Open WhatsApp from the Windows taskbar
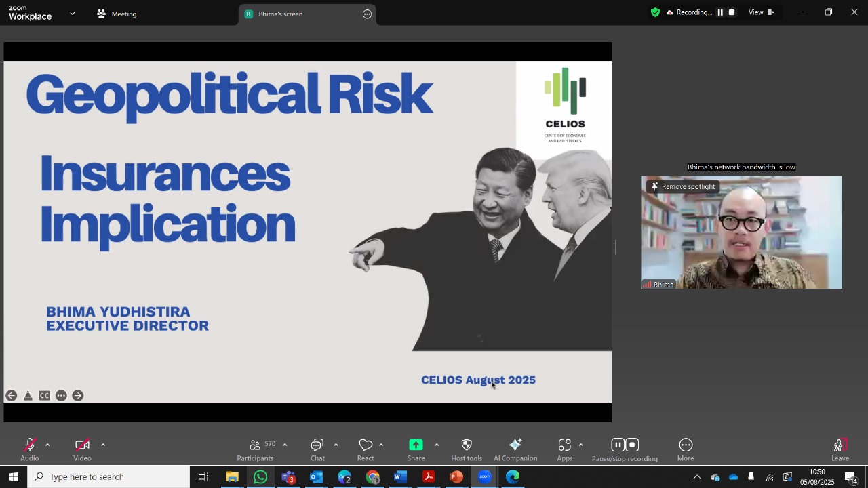The height and width of the screenshot is (488, 868). 260,477
